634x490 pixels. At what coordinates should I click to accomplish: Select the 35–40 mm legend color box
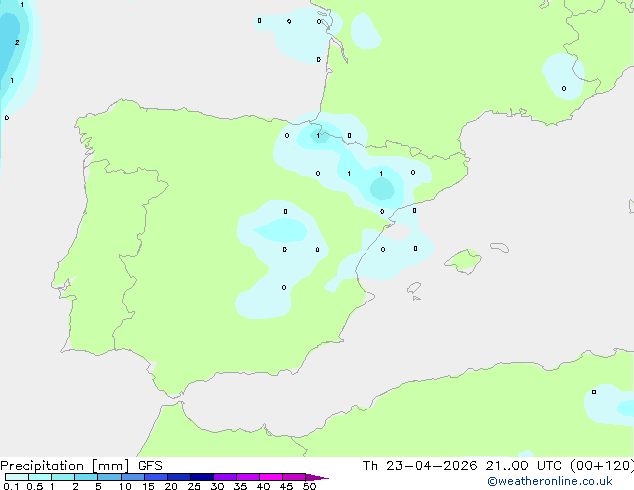point(248,477)
